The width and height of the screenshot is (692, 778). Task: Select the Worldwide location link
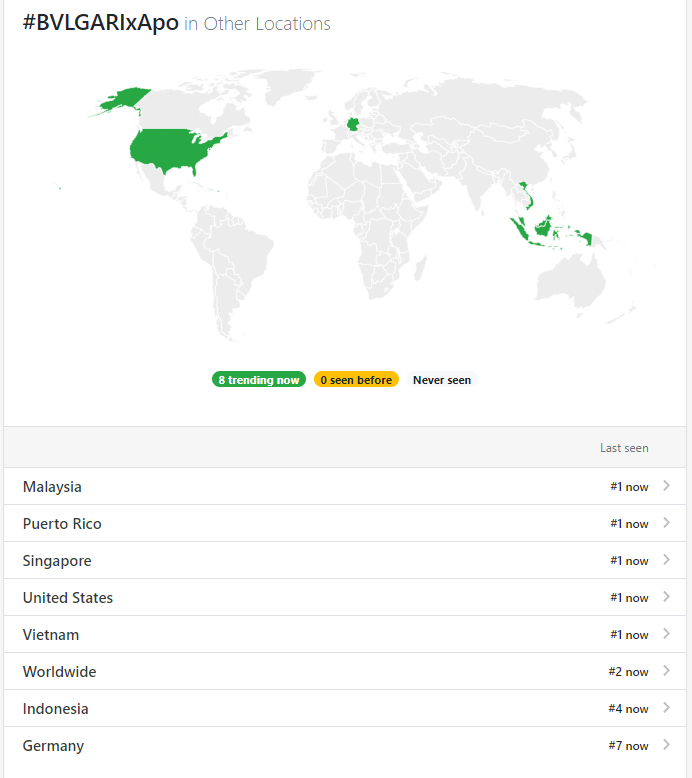coord(60,672)
